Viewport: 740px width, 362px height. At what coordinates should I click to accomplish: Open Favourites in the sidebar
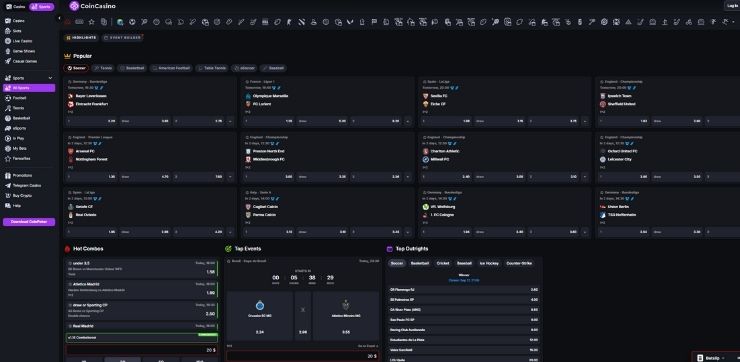[x=21, y=159]
